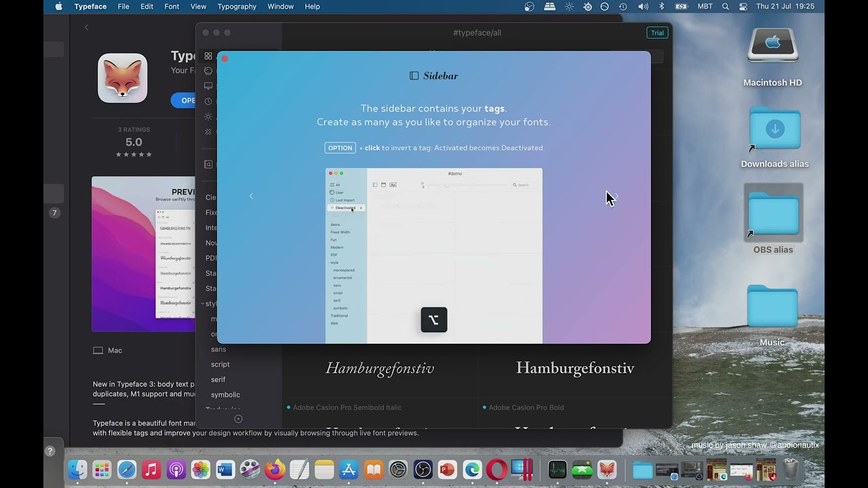This screenshot has height=488, width=868.
Task: Select the Last Import clock icon
Action: click(x=208, y=101)
